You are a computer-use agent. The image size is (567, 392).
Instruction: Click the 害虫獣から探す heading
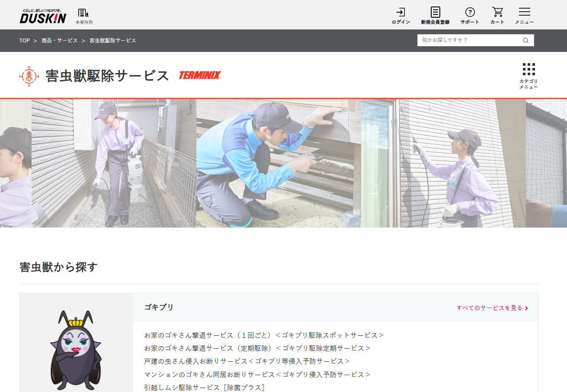click(59, 267)
